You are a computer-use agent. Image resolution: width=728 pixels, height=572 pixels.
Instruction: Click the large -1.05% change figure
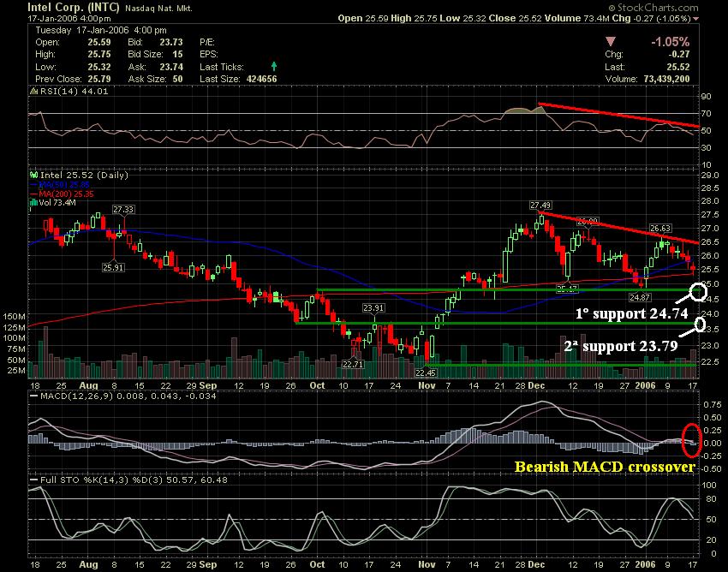670,42
